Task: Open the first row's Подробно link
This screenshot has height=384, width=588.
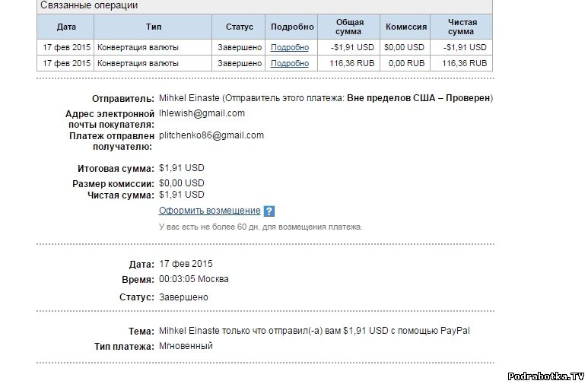Action: (x=290, y=47)
